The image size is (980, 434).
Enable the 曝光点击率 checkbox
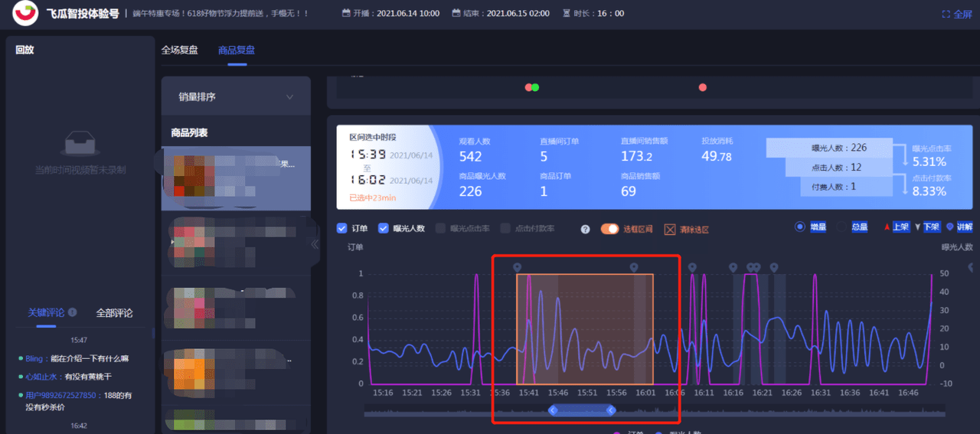440,228
